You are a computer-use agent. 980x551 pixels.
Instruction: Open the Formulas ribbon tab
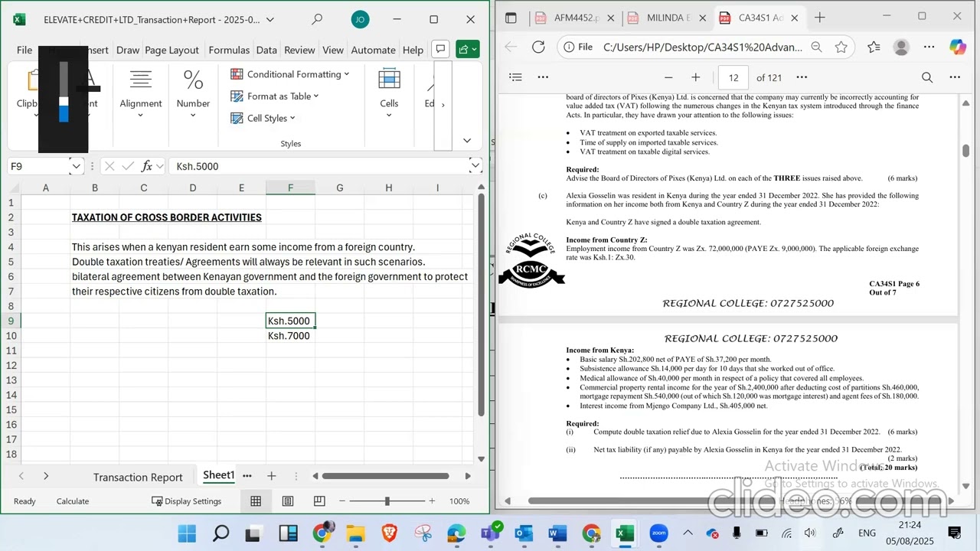tap(229, 50)
